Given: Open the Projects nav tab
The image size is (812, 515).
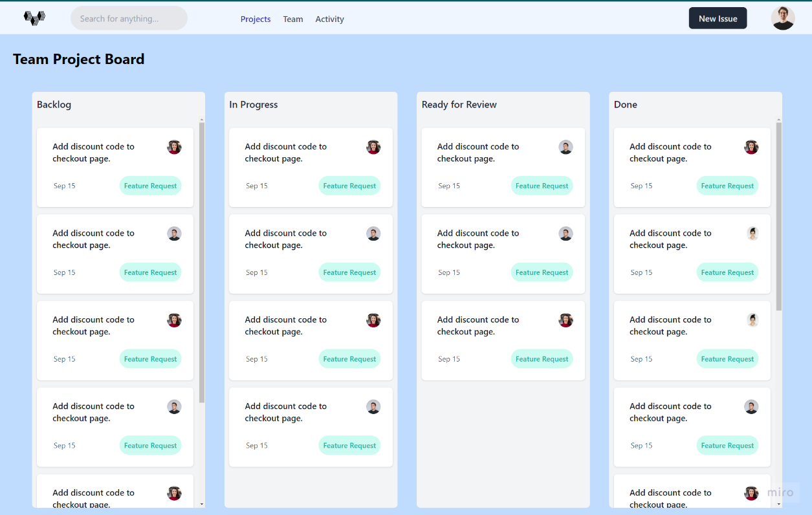Looking at the screenshot, I should click(x=256, y=19).
